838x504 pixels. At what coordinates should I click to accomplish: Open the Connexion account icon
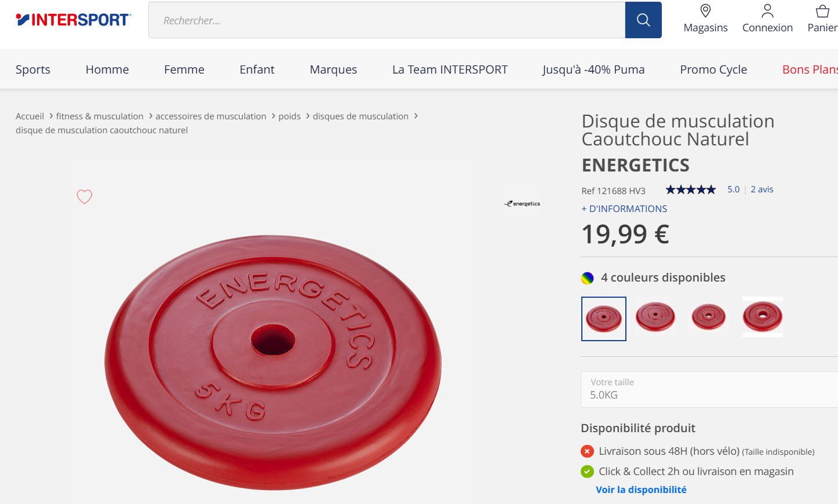[767, 11]
